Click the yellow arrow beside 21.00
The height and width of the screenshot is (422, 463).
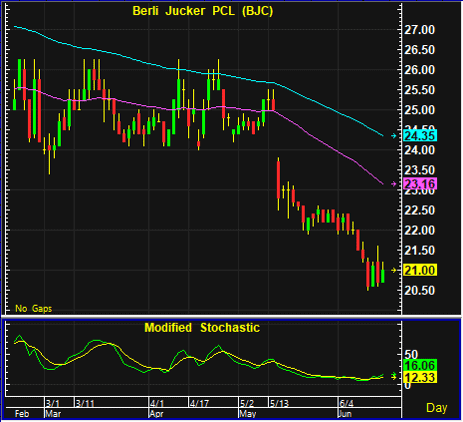(x=394, y=270)
